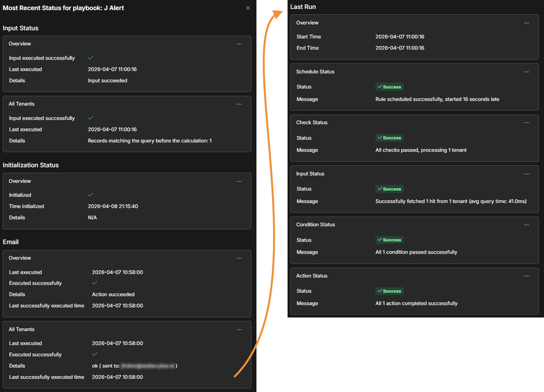
Task: Collapse the Email Overview section
Action: pos(239,258)
